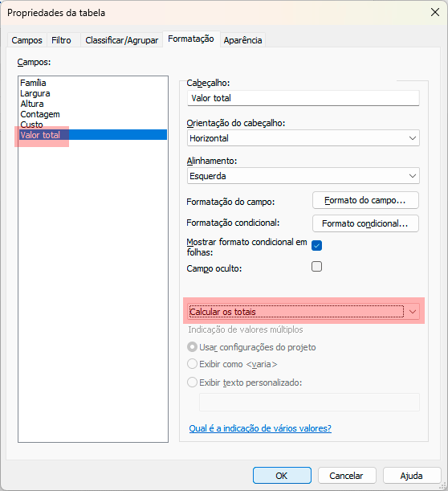This screenshot has width=448, height=491.
Task: Expand the Calcular os totais dropdown
Action: click(303, 312)
